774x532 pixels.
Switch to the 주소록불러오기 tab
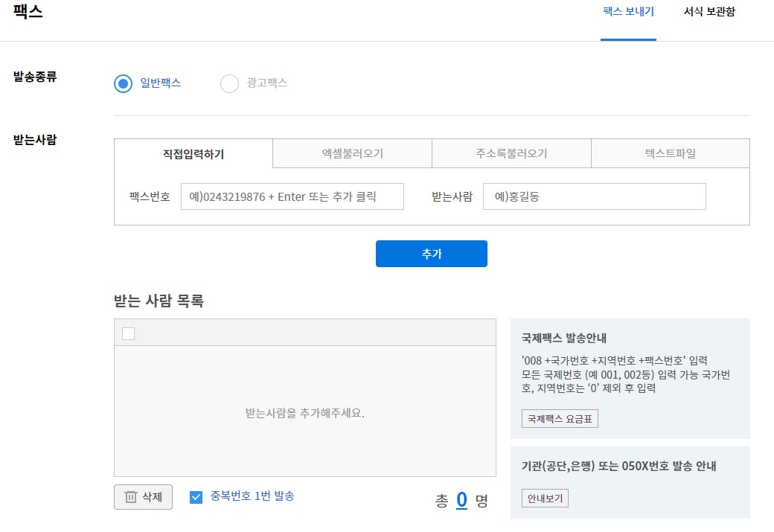511,153
